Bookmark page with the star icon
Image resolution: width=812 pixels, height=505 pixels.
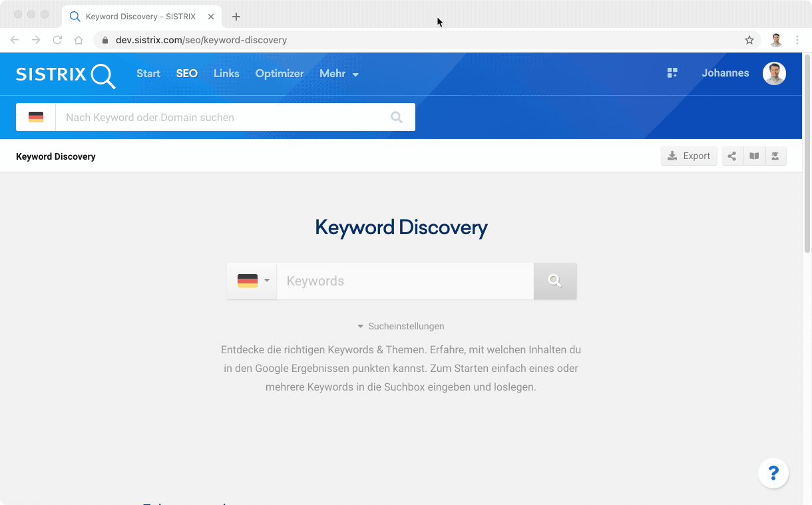(x=749, y=40)
